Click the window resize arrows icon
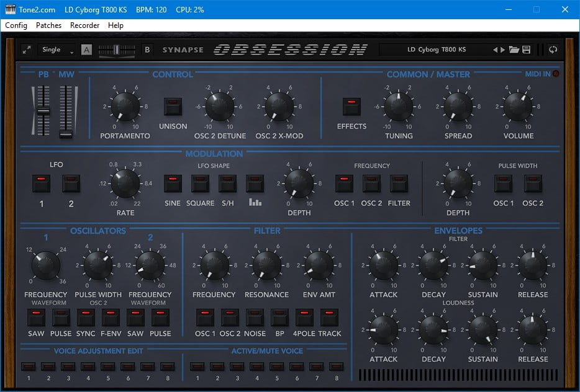580x392 pixels. tap(27, 50)
